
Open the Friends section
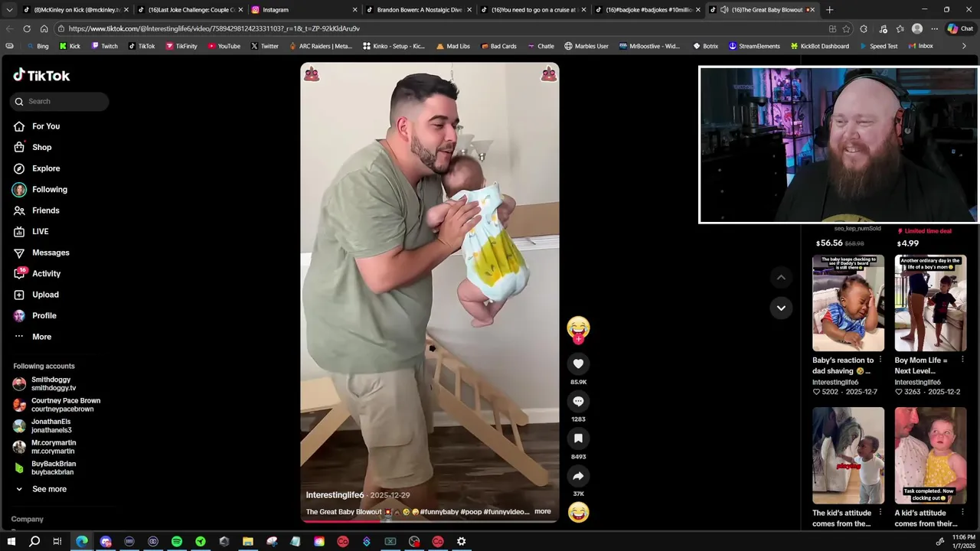46,210
